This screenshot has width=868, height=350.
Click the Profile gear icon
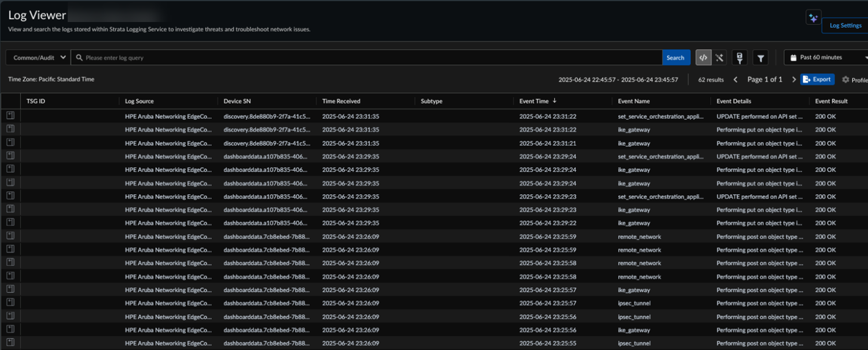(x=845, y=80)
